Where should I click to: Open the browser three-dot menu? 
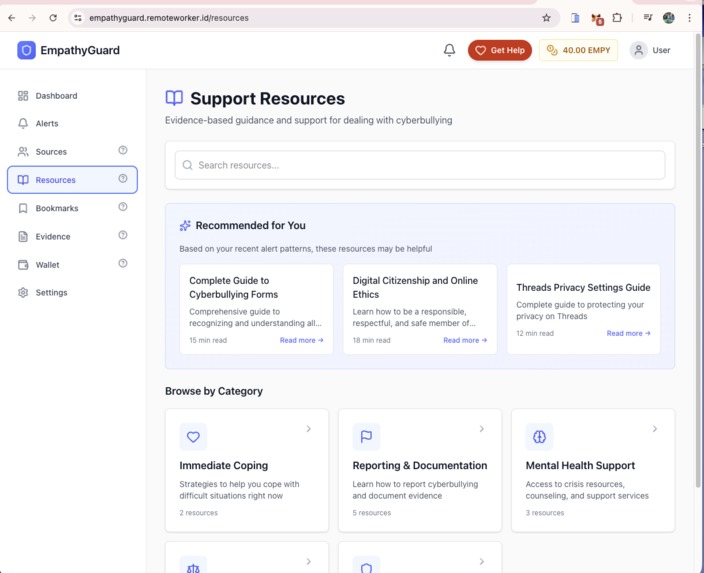point(689,18)
